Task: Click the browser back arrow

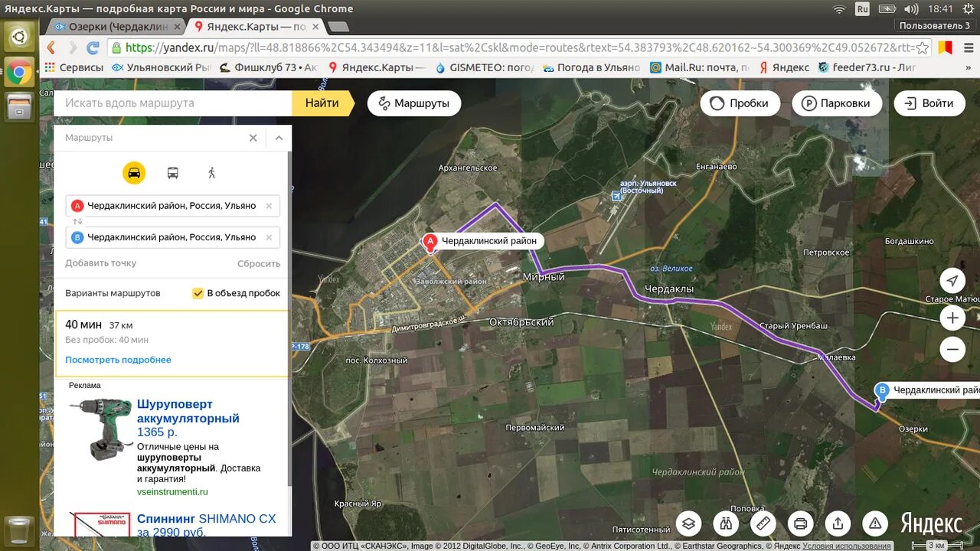Action: click(x=51, y=47)
